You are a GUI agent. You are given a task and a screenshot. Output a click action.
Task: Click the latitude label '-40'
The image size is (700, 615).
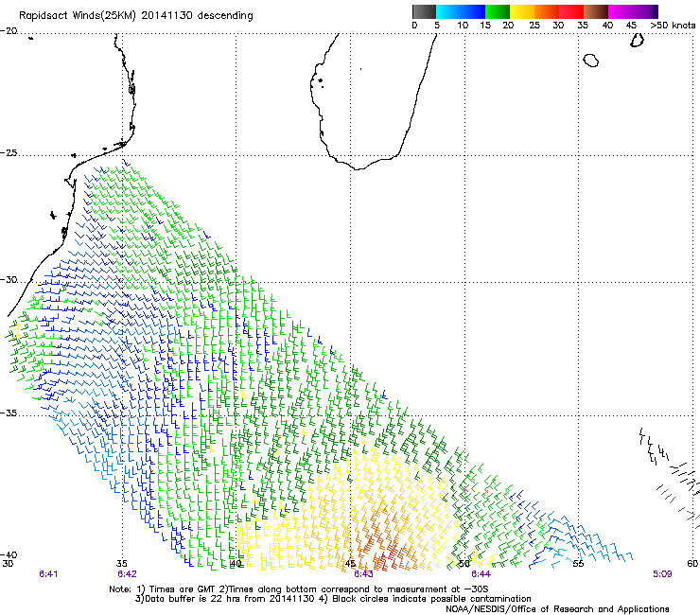(9, 554)
